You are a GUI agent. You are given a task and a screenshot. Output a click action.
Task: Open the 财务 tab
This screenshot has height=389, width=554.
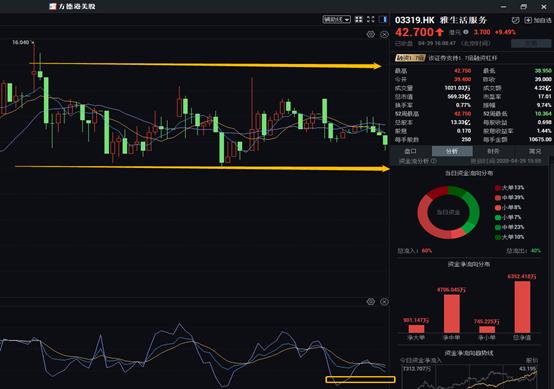(x=493, y=151)
